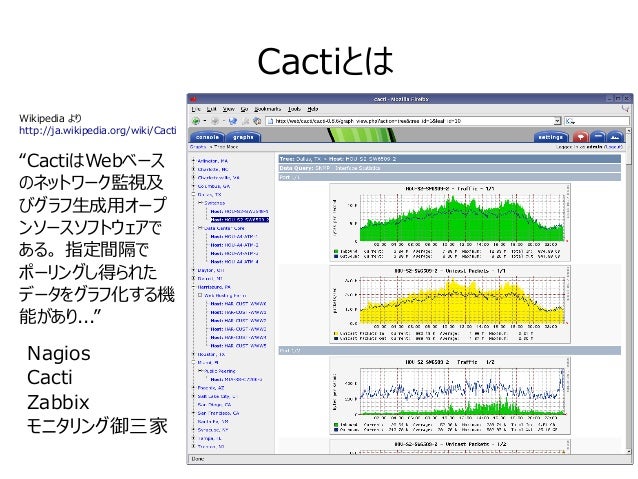Open the green Traffic 1/1 graph
This screenshot has height=479, width=638.
tap(450, 222)
